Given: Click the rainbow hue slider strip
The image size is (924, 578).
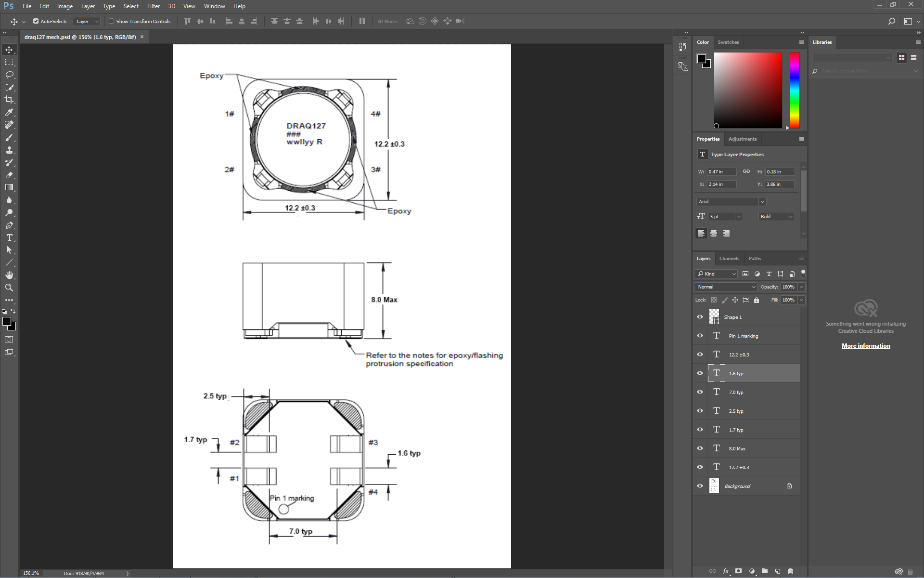Looking at the screenshot, I should pos(795,90).
